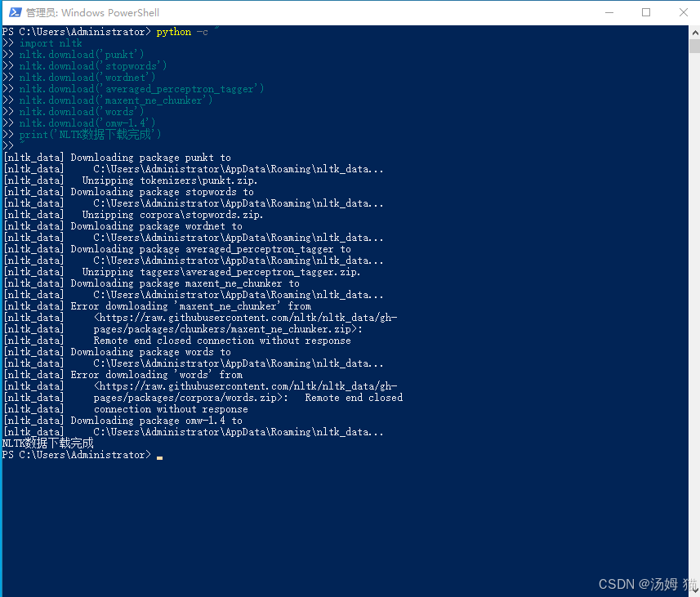Click the nltk.download('averaged_perceptron_tagger') line
The width and height of the screenshot is (700, 597).
pos(141,89)
